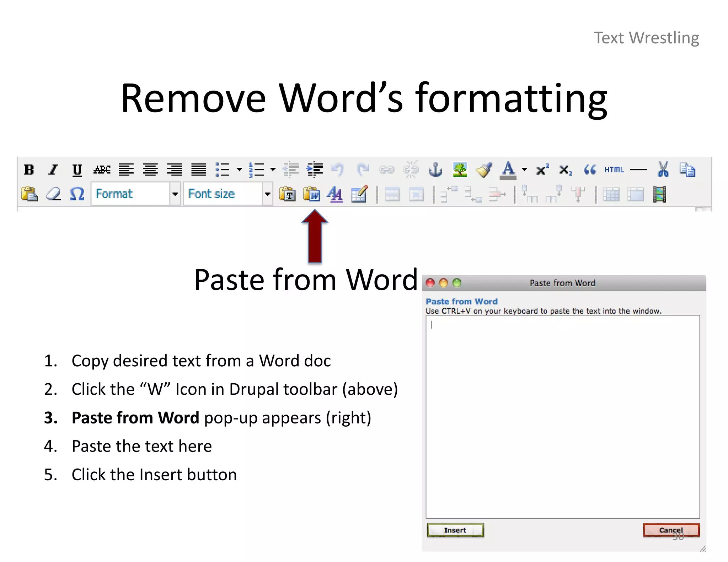Insert a bulleted list
728x562 pixels.
223,170
